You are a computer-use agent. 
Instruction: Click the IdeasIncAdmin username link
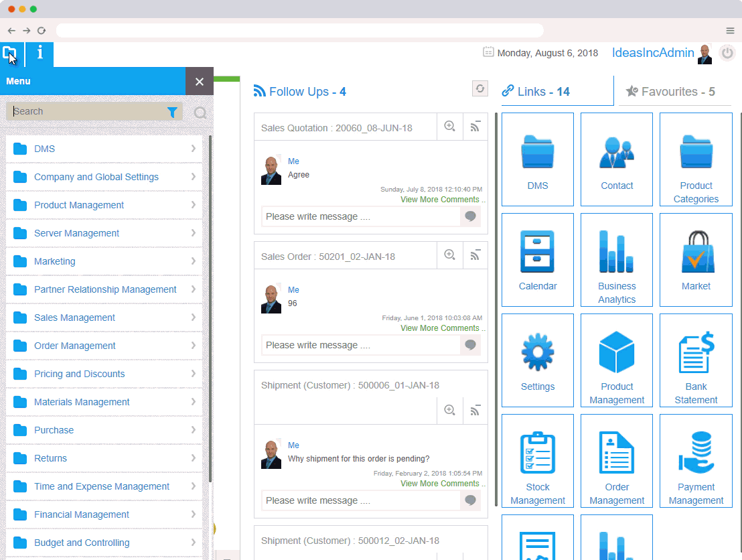pyautogui.click(x=652, y=53)
